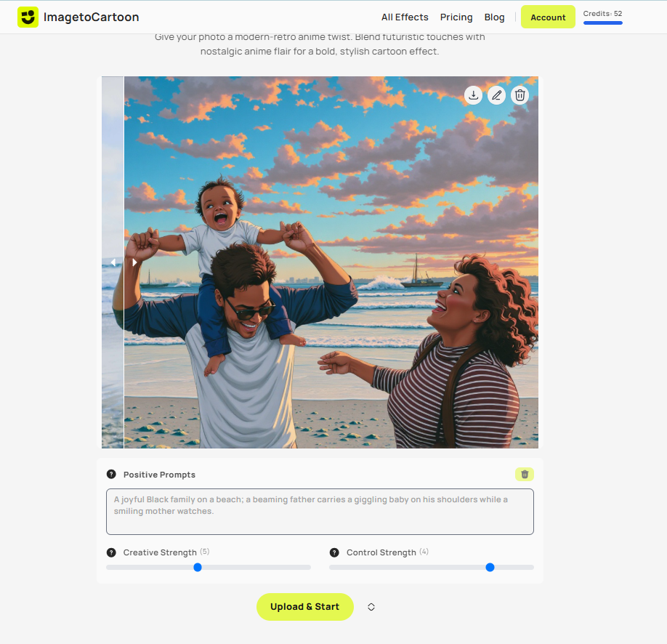Show help for Positive Prompts

tap(111, 474)
